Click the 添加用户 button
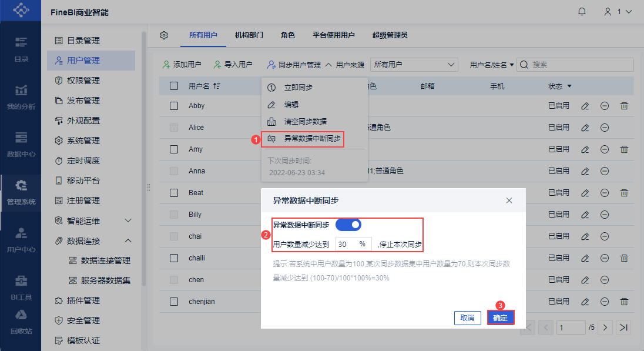The image size is (644, 351). click(x=182, y=65)
